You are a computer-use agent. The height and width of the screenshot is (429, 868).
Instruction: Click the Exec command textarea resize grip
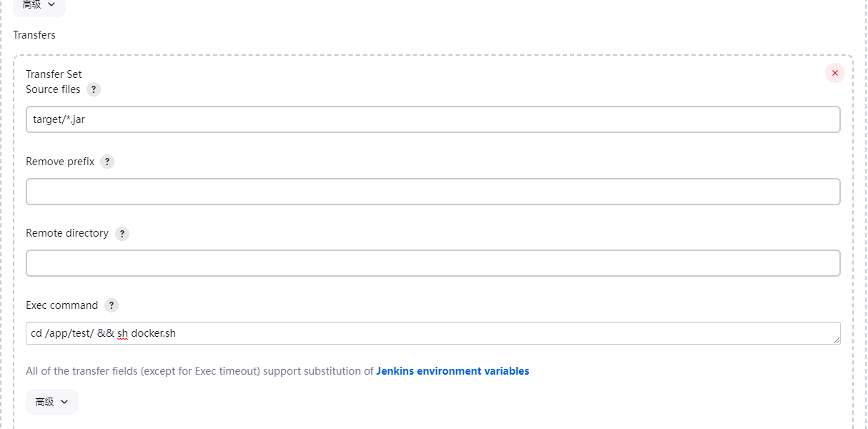[x=836, y=340]
